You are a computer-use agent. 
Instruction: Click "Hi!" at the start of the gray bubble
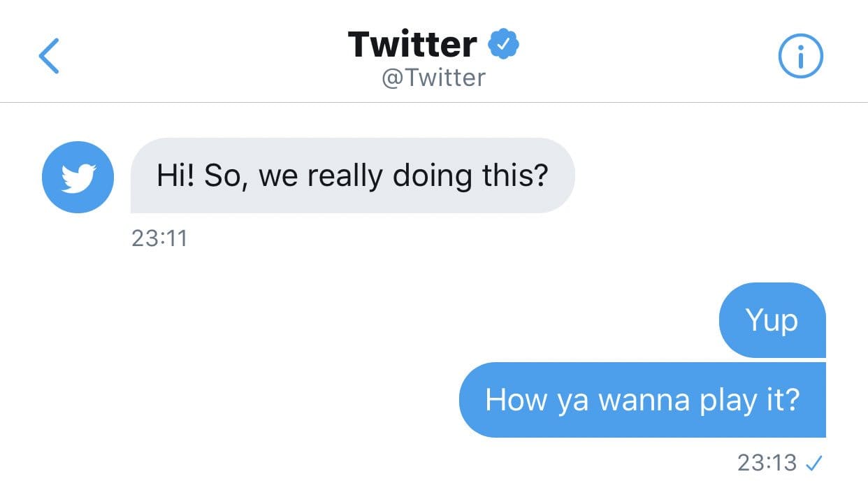pyautogui.click(x=175, y=175)
